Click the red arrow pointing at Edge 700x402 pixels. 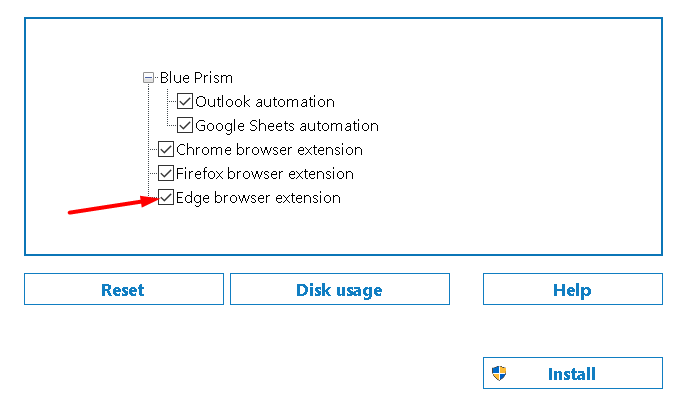click(x=110, y=206)
